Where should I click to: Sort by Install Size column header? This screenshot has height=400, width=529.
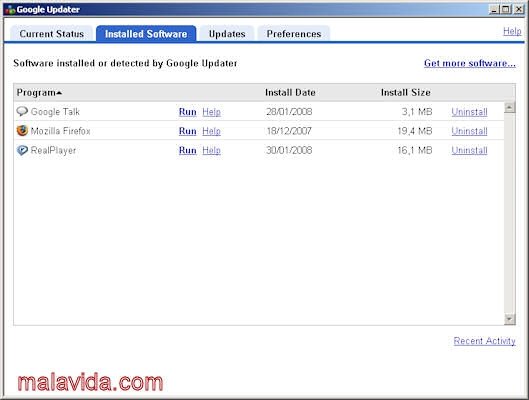click(406, 92)
